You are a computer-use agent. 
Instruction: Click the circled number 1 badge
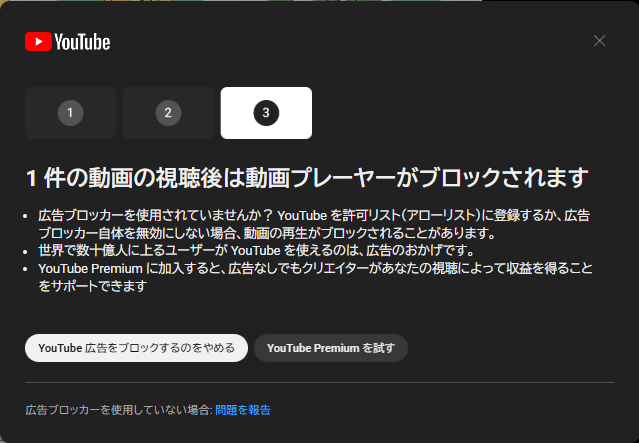click(70, 113)
